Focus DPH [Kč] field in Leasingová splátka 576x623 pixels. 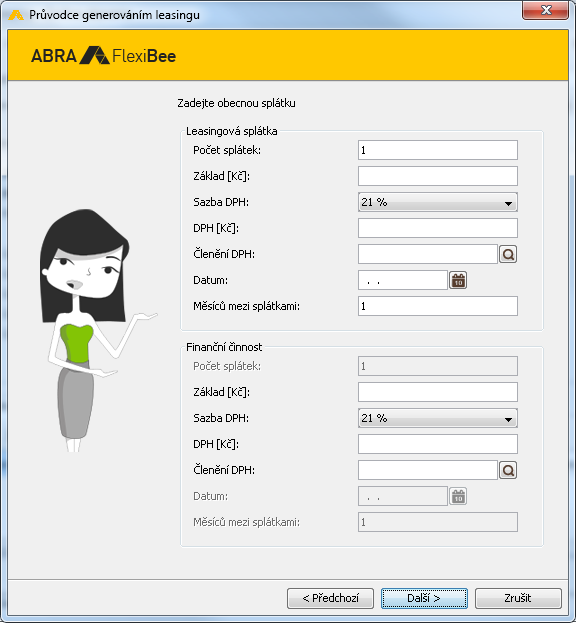pos(438,228)
